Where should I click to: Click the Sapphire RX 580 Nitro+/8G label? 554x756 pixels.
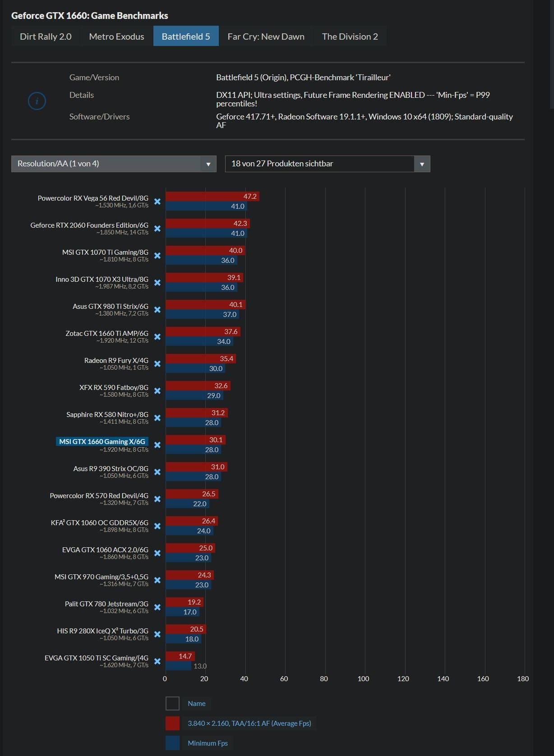pyautogui.click(x=107, y=414)
